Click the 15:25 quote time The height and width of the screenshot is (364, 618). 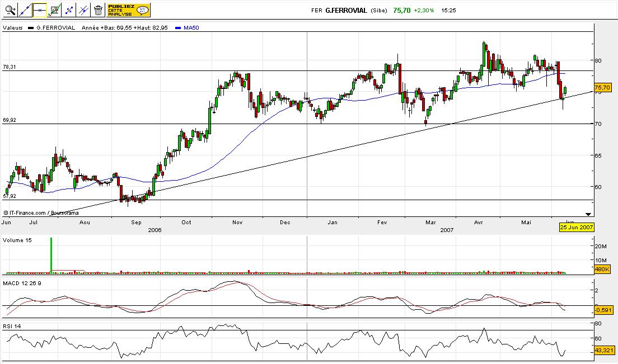pos(448,11)
